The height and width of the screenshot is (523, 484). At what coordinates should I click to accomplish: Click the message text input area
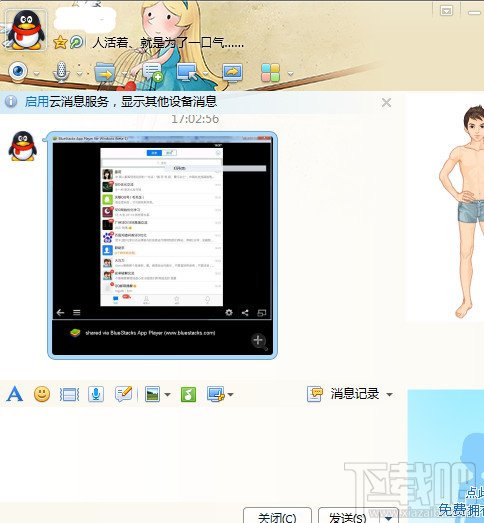tap(202, 454)
